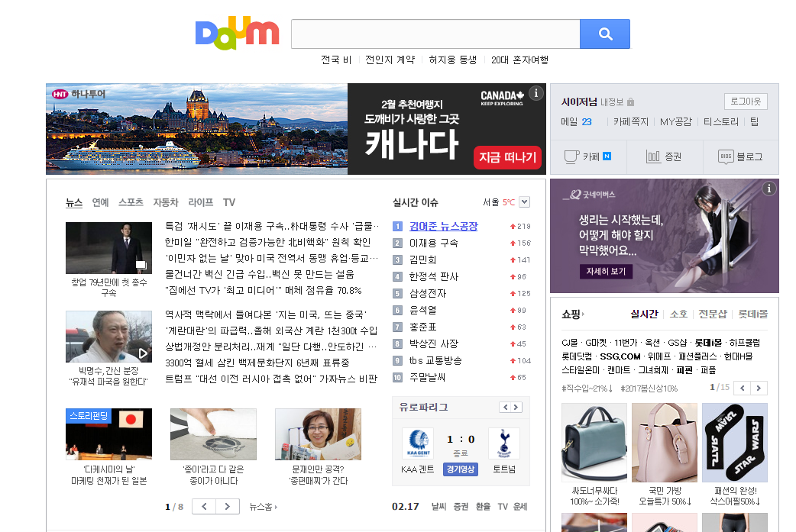This screenshot has width=796, height=532.
Task: Click the info icon on 굿네이버스 ad
Action: pyautogui.click(x=768, y=189)
